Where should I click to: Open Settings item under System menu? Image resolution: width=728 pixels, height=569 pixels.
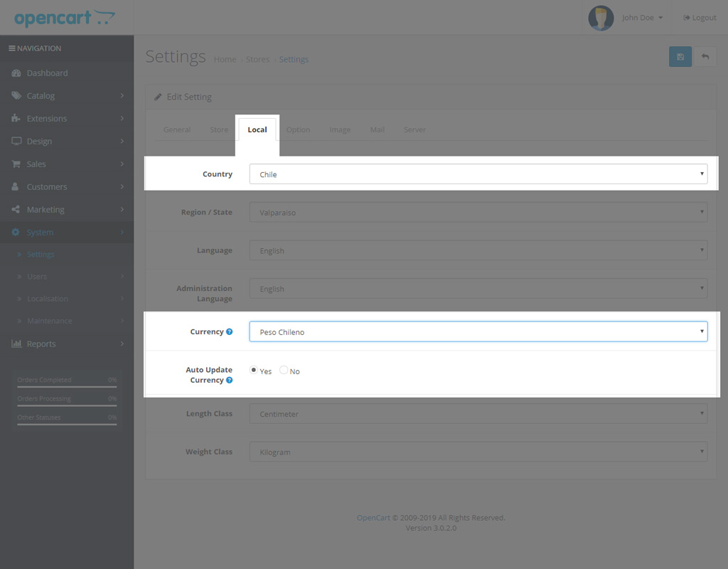tap(41, 254)
